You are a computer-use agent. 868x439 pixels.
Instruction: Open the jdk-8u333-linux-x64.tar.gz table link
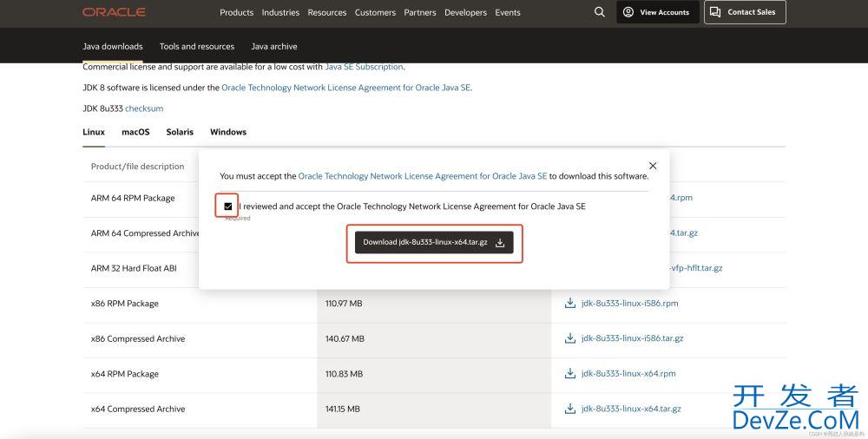tap(631, 409)
